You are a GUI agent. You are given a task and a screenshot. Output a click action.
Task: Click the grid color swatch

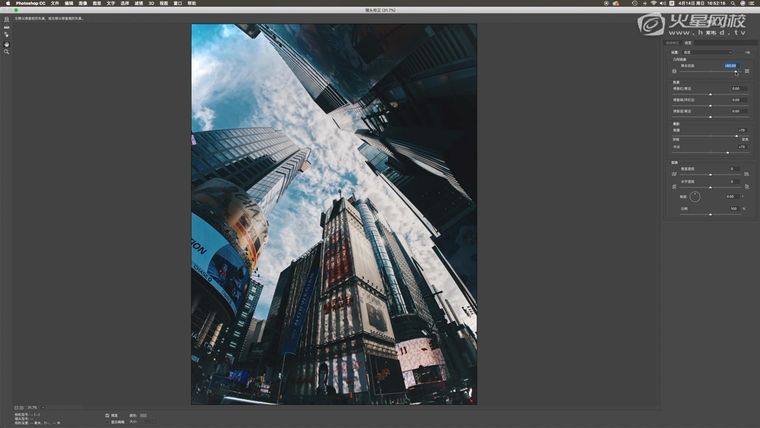click(x=143, y=415)
